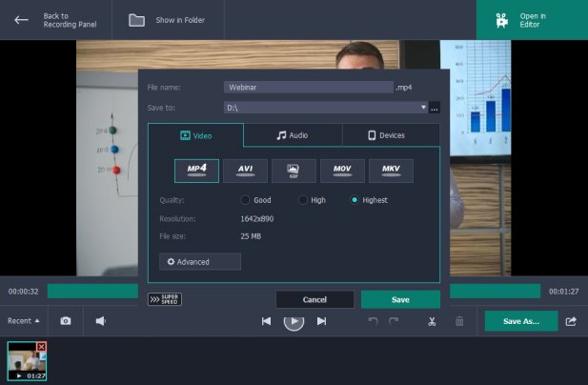Set quality to Good
Viewport: 588px width, 385px height.
(x=255, y=200)
